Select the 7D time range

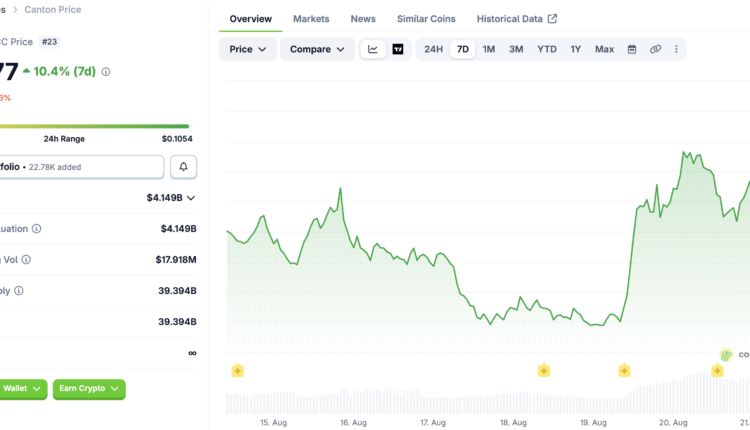coord(463,49)
